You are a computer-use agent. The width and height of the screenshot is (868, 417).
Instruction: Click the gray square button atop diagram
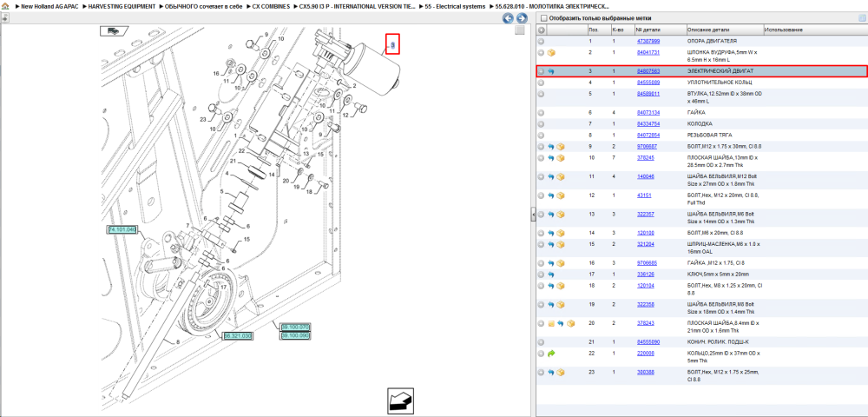(519, 30)
